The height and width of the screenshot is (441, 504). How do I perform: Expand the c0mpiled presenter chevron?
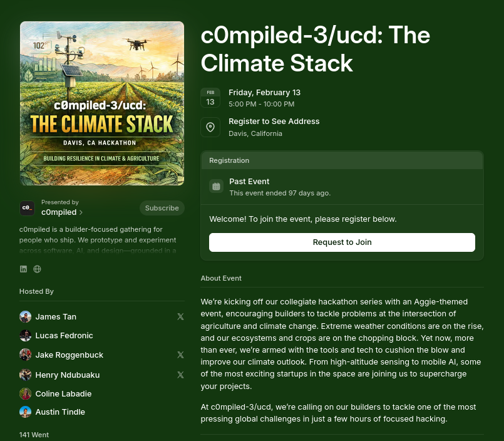[x=81, y=212]
